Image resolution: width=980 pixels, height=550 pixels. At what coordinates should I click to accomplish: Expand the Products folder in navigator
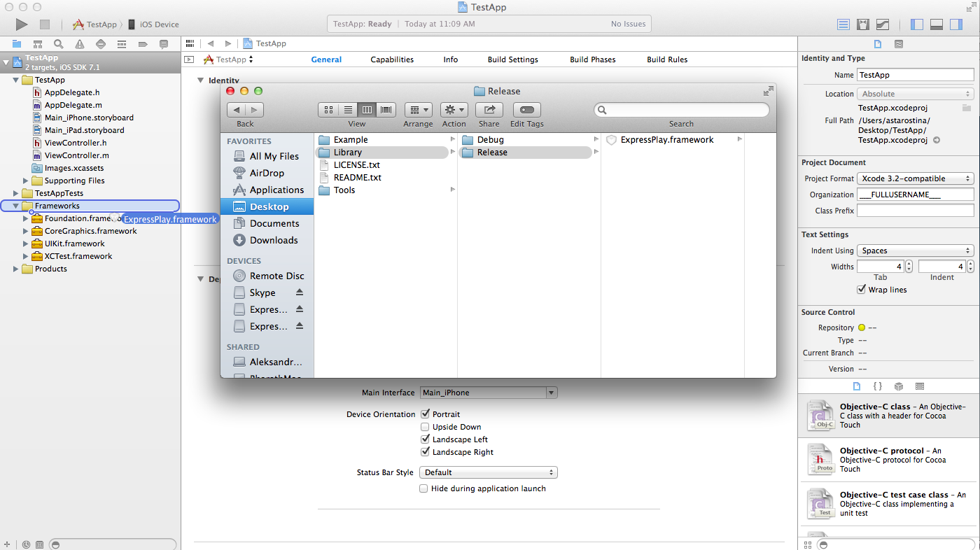point(16,269)
